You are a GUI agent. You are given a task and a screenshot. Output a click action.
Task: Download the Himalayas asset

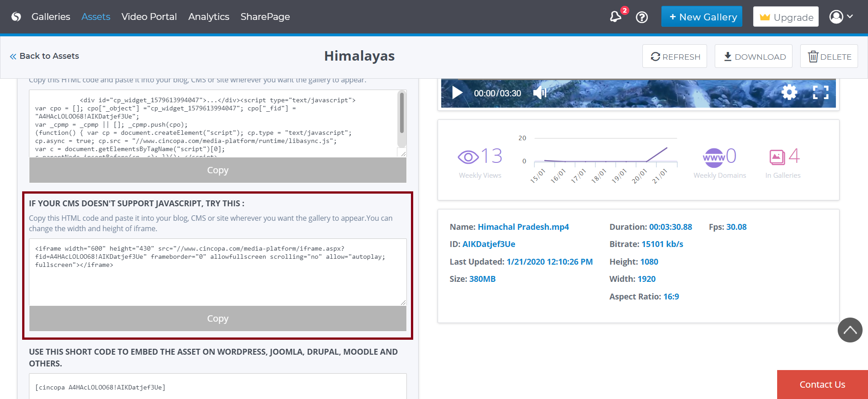[x=754, y=57]
